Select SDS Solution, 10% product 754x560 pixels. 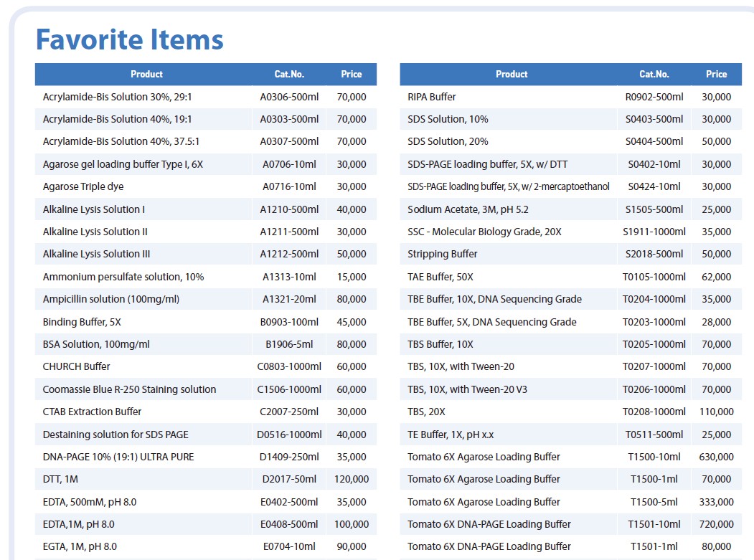(x=448, y=119)
